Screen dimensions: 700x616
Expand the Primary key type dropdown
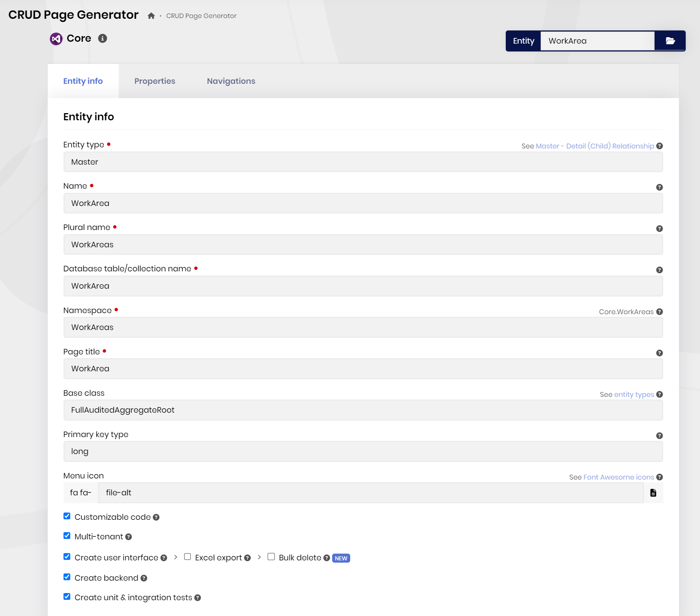coord(363,451)
